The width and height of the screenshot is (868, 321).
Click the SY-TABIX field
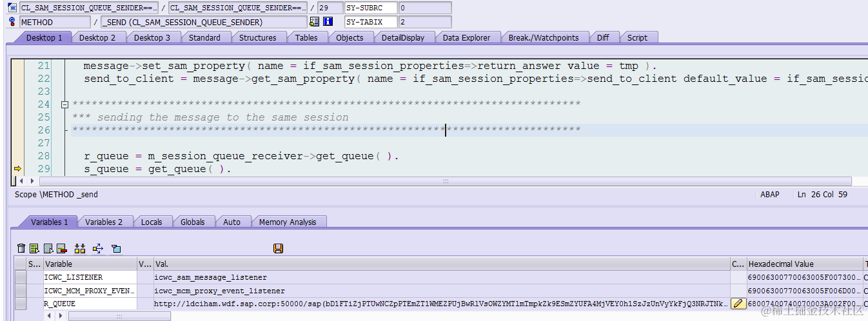pyautogui.click(x=371, y=22)
